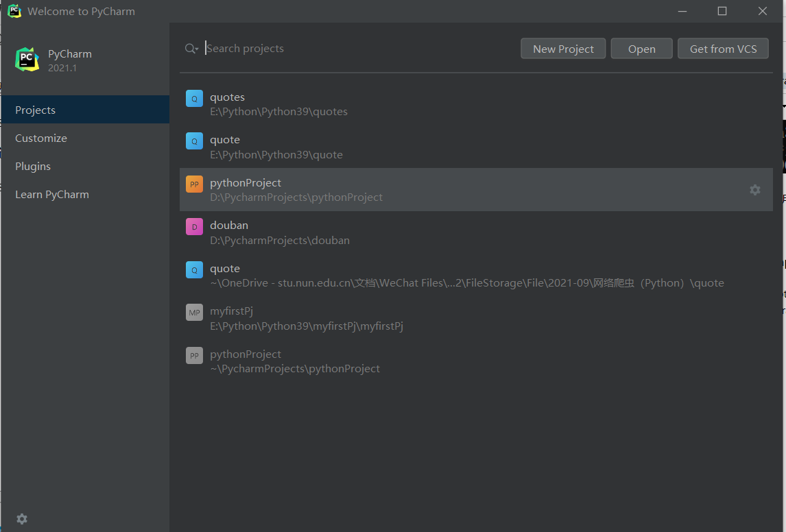Click the pink D icon for douban

pyautogui.click(x=195, y=227)
